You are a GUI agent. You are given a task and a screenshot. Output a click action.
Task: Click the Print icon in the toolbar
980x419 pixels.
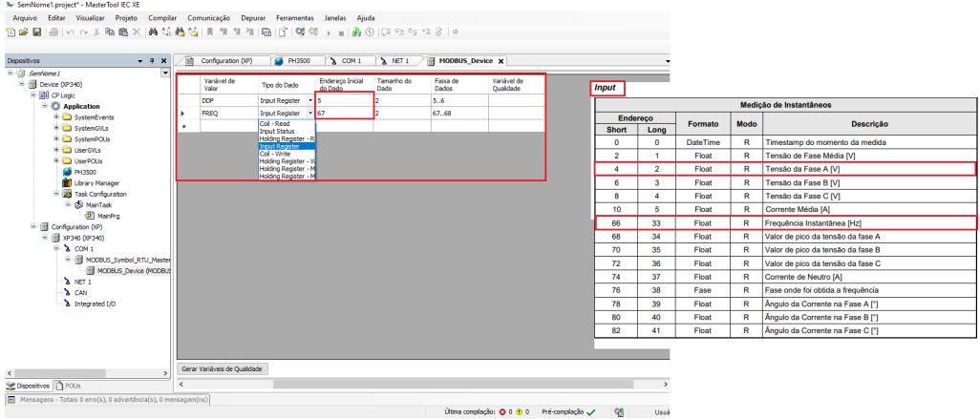click(53, 31)
